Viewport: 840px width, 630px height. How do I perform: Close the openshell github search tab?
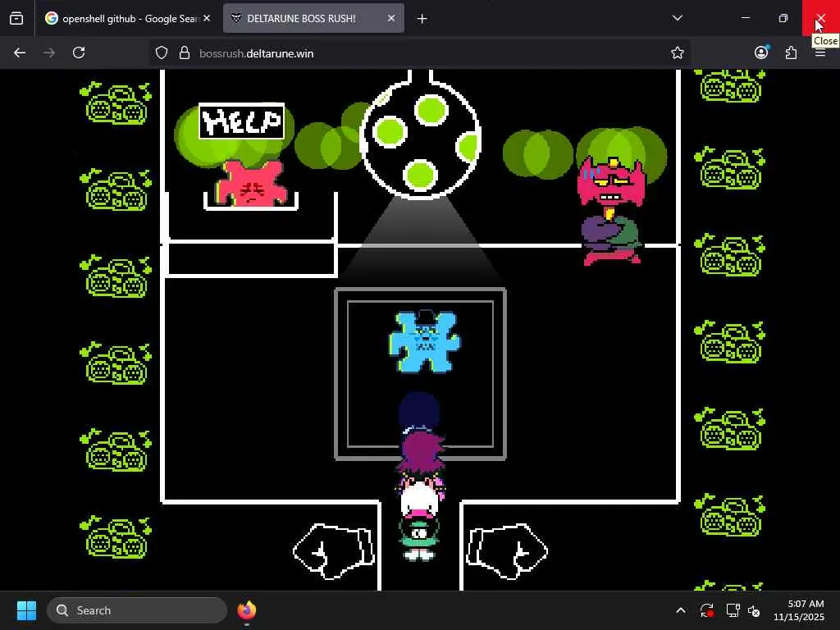tap(207, 18)
